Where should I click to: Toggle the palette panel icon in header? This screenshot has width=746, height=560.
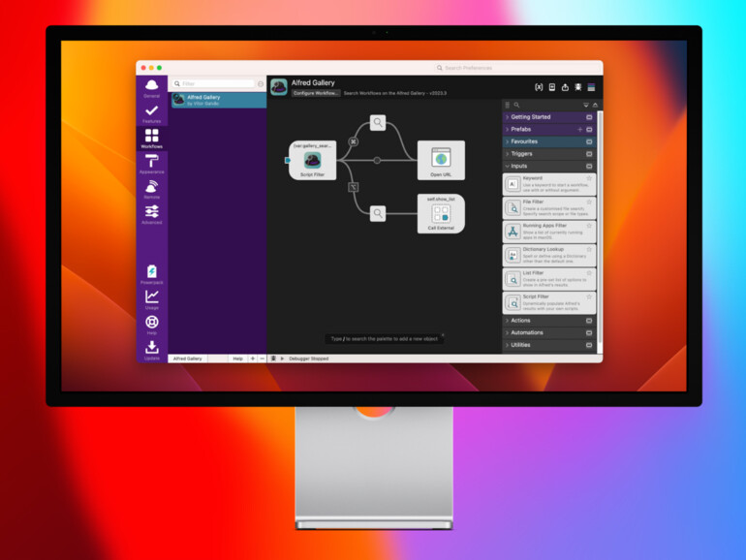[591, 87]
